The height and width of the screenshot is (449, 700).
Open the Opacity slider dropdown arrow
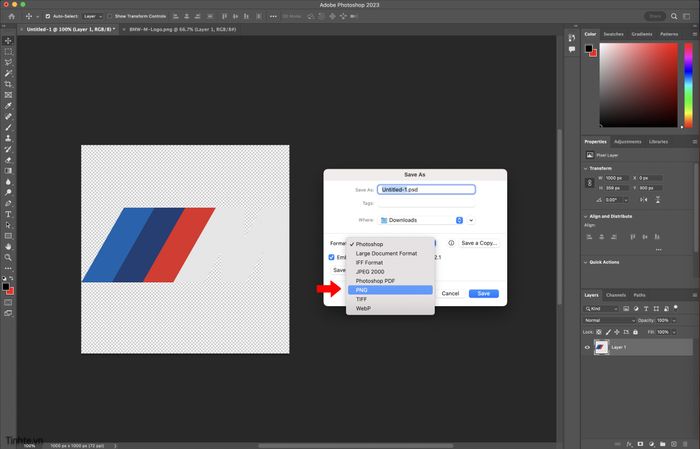pyautogui.click(x=674, y=320)
